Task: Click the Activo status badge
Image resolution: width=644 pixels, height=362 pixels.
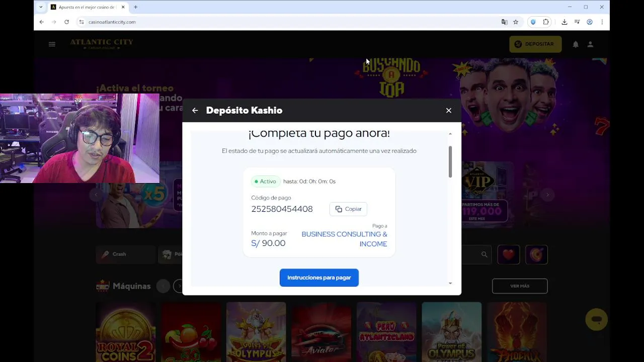Action: point(266,182)
